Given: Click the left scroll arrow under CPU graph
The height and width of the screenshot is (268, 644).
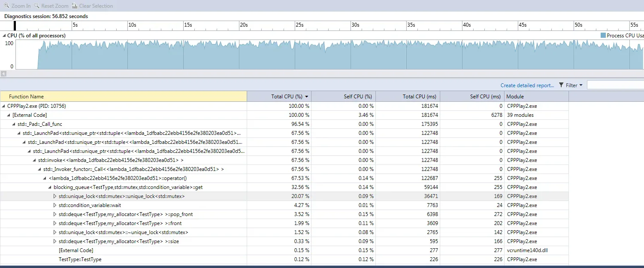Looking at the screenshot, I should point(3,74).
